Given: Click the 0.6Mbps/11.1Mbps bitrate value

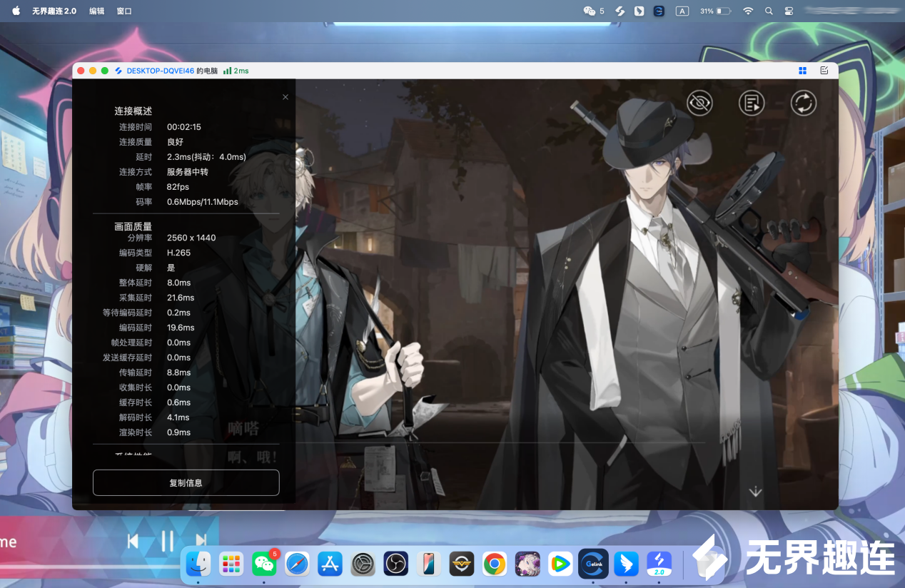Looking at the screenshot, I should click(x=203, y=202).
